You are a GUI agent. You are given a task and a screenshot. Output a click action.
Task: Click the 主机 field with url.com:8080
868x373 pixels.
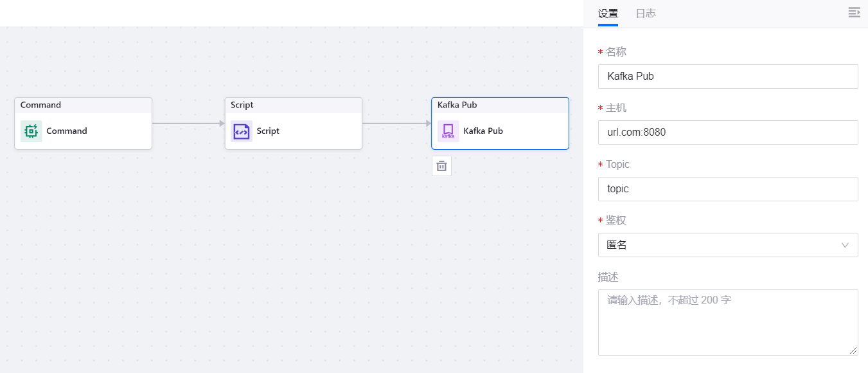point(727,132)
